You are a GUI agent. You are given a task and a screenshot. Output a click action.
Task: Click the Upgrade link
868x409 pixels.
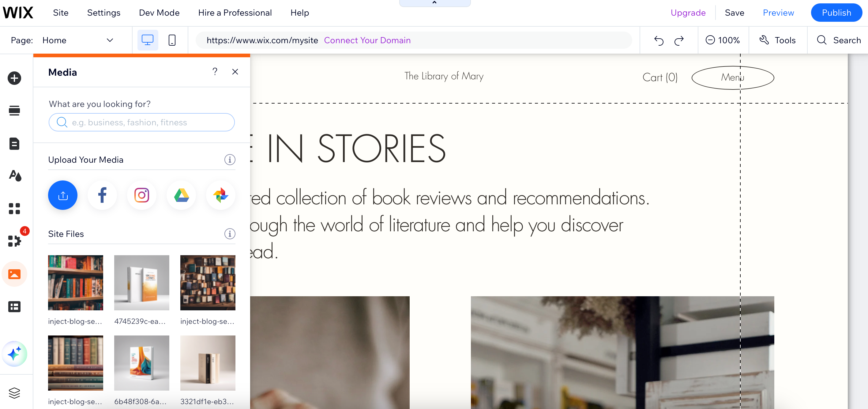688,13
